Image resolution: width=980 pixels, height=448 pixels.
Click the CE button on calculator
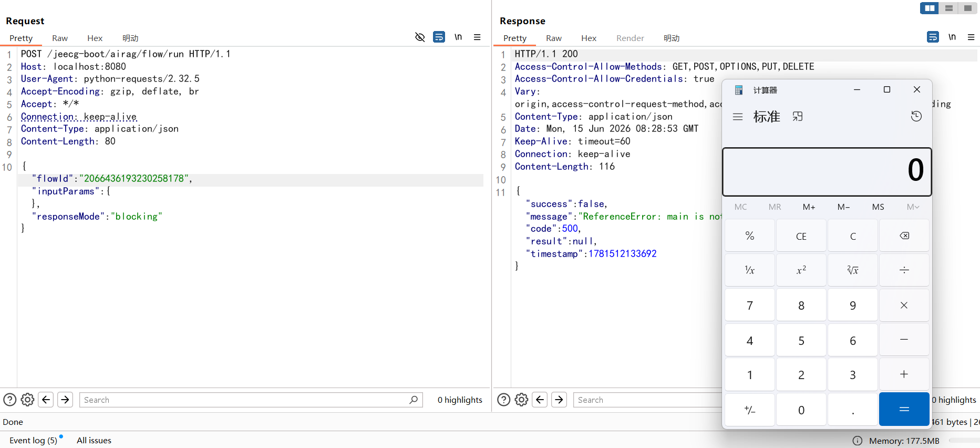801,236
